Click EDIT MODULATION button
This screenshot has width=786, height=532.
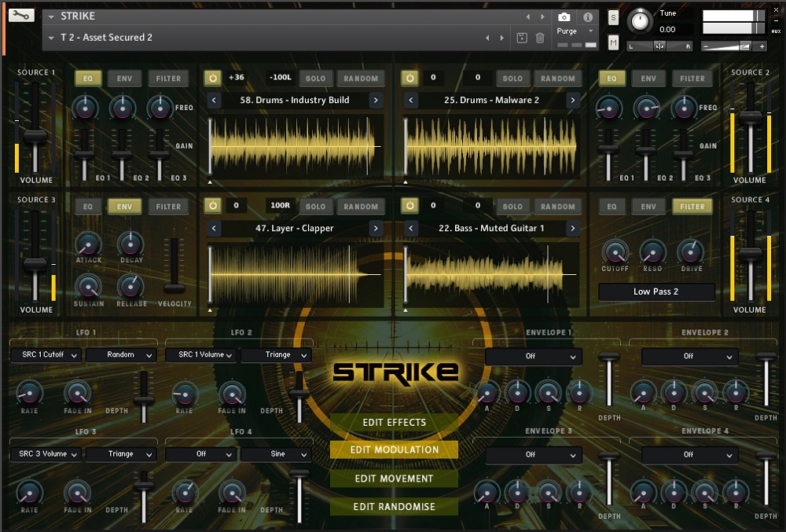[x=394, y=449]
